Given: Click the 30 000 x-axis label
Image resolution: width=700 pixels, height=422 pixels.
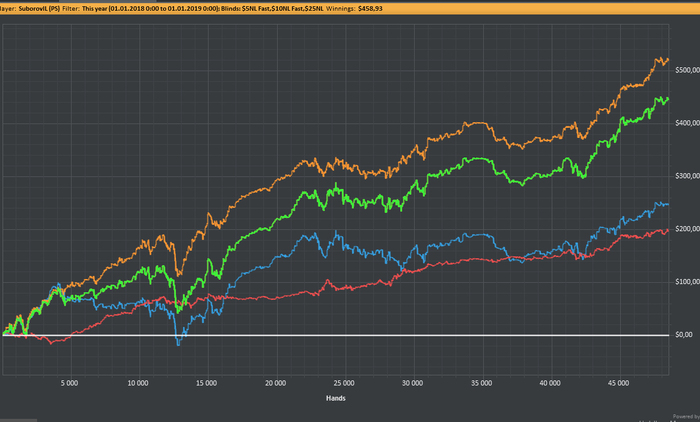Looking at the screenshot, I should coord(412,383).
